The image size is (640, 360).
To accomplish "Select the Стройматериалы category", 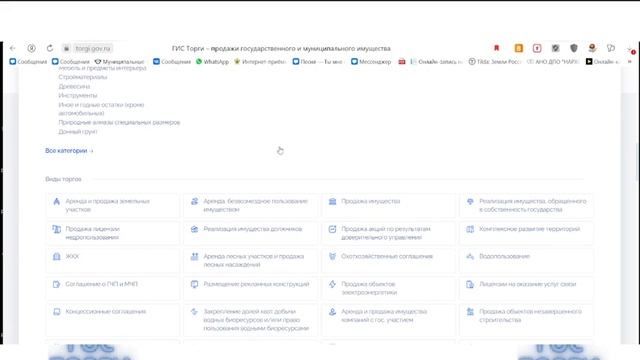I will (x=83, y=77).
